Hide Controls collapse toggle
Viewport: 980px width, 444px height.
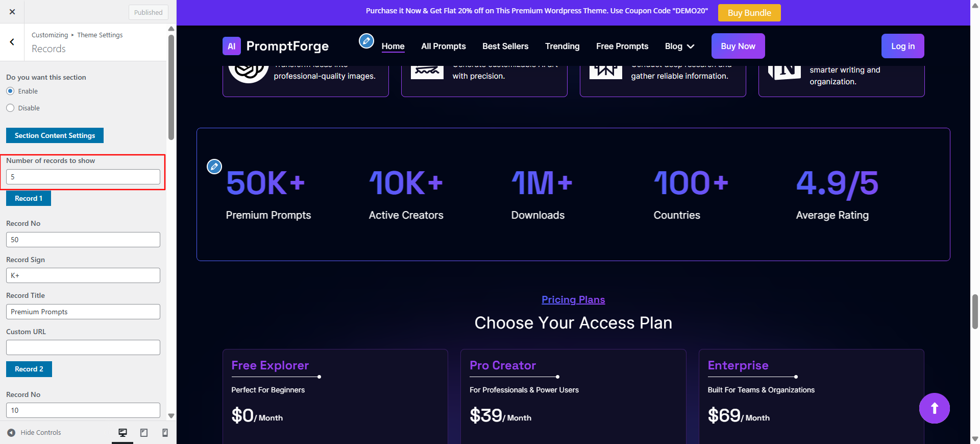34,433
